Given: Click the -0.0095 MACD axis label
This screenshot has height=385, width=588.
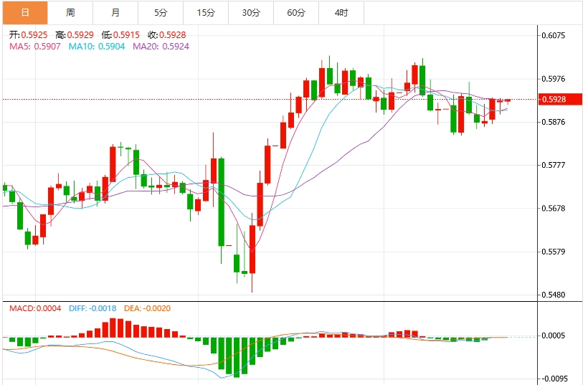Looking at the screenshot, I should point(554,379).
